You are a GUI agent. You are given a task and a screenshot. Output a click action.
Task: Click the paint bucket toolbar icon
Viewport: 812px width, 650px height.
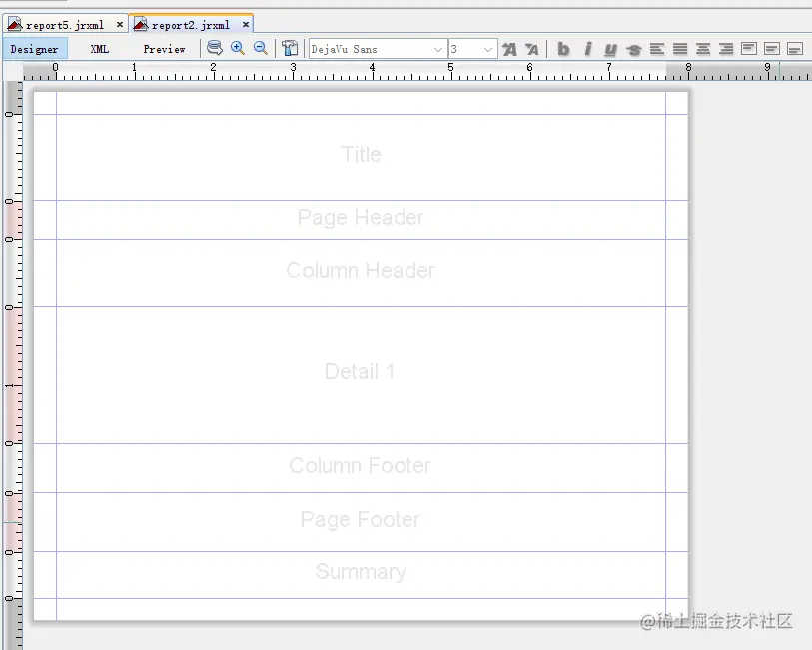point(289,47)
